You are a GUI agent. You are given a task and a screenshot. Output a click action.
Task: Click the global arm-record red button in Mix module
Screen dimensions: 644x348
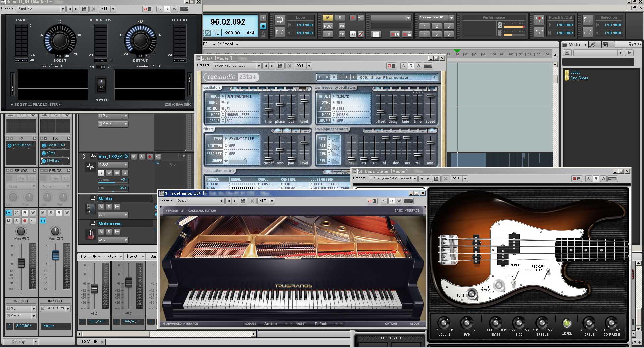point(352,18)
